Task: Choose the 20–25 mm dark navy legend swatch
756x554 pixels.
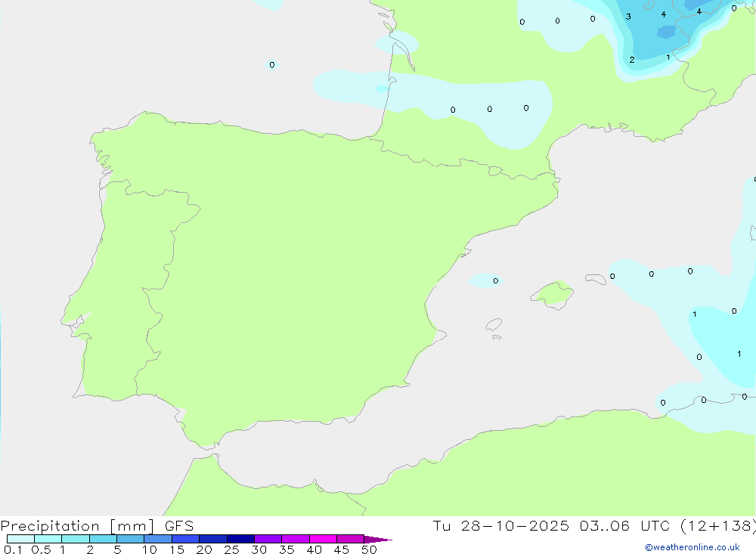Action: [x=213, y=539]
